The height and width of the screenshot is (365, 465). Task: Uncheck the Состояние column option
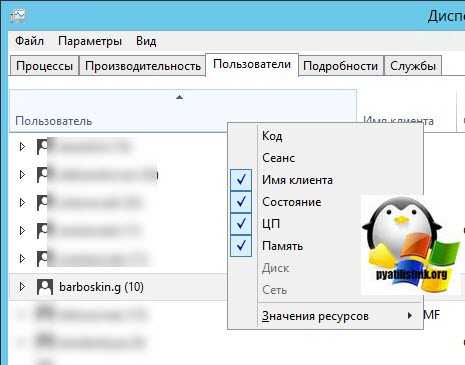(x=241, y=202)
